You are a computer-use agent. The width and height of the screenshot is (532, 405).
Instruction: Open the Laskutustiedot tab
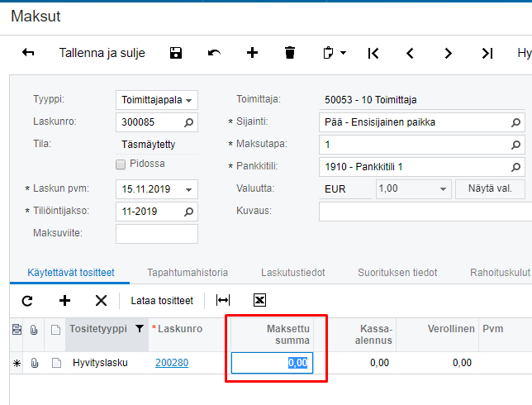tap(292, 272)
